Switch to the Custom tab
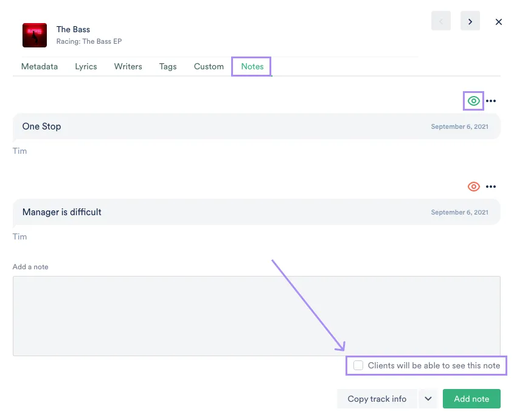Screen dimensions: 514x420 pyautogui.click(x=209, y=67)
